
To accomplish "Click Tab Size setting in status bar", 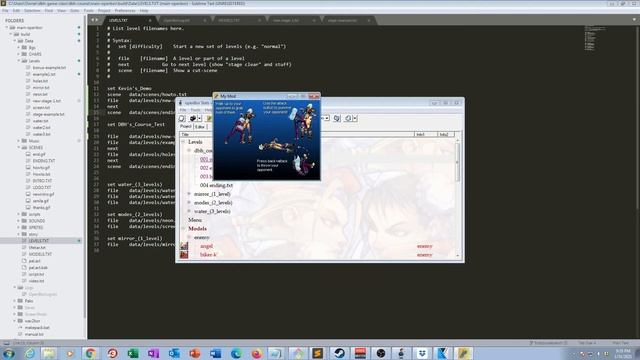I will (587, 343).
